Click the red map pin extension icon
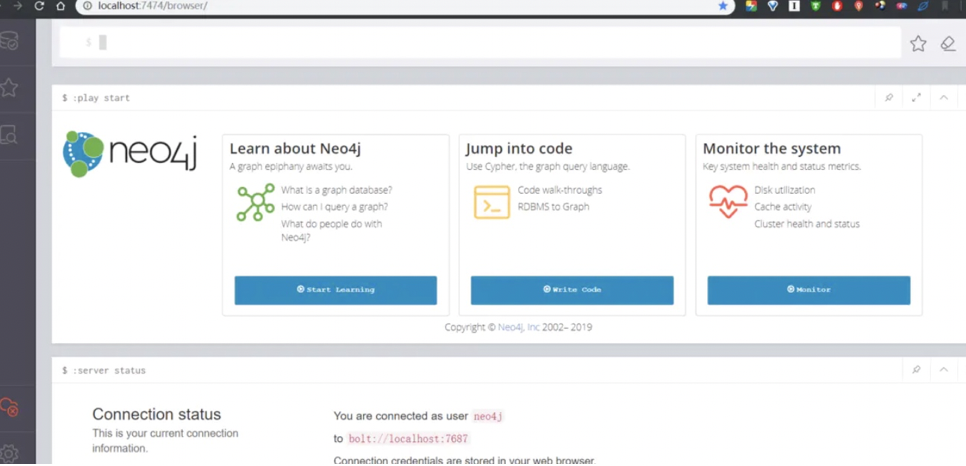This screenshot has width=966, height=466. click(859, 6)
